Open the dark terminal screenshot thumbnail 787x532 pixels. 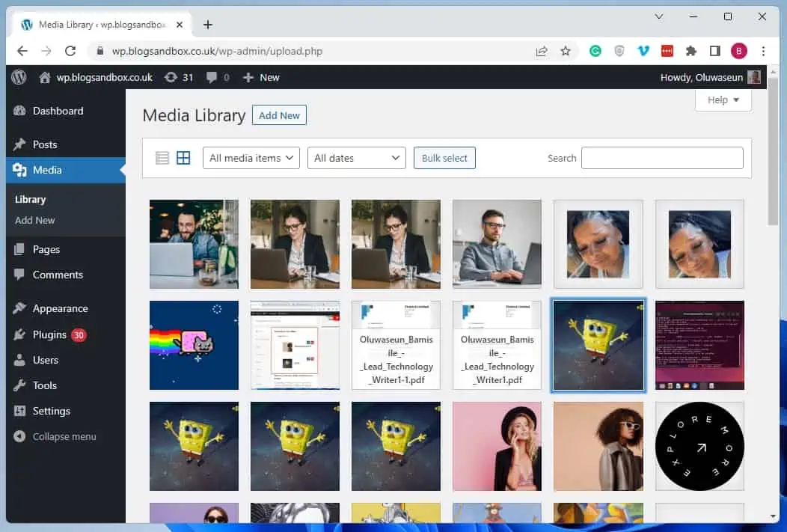click(x=699, y=345)
